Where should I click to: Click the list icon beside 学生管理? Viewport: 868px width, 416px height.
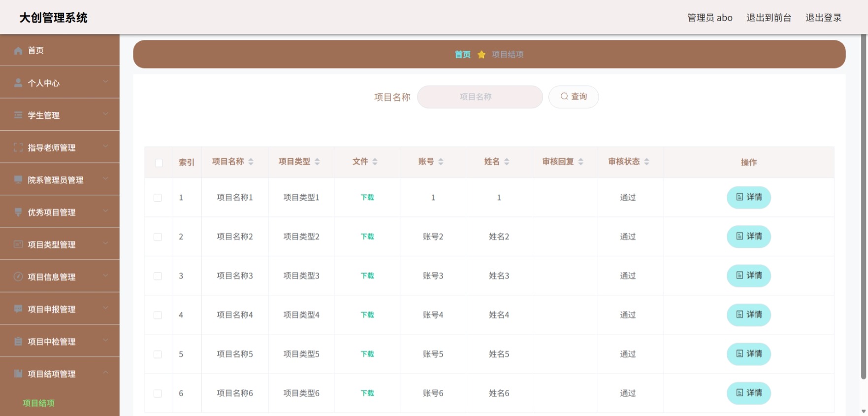(x=18, y=115)
